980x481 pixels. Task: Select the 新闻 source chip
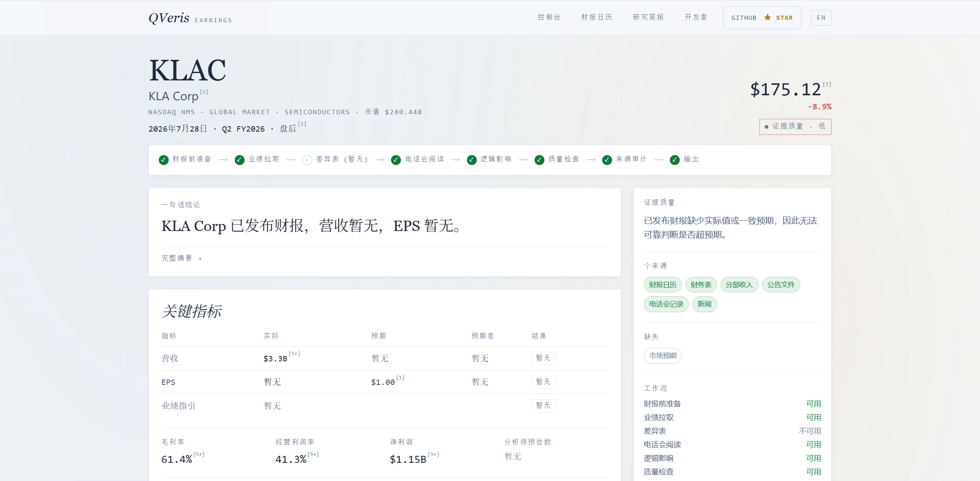(x=704, y=304)
